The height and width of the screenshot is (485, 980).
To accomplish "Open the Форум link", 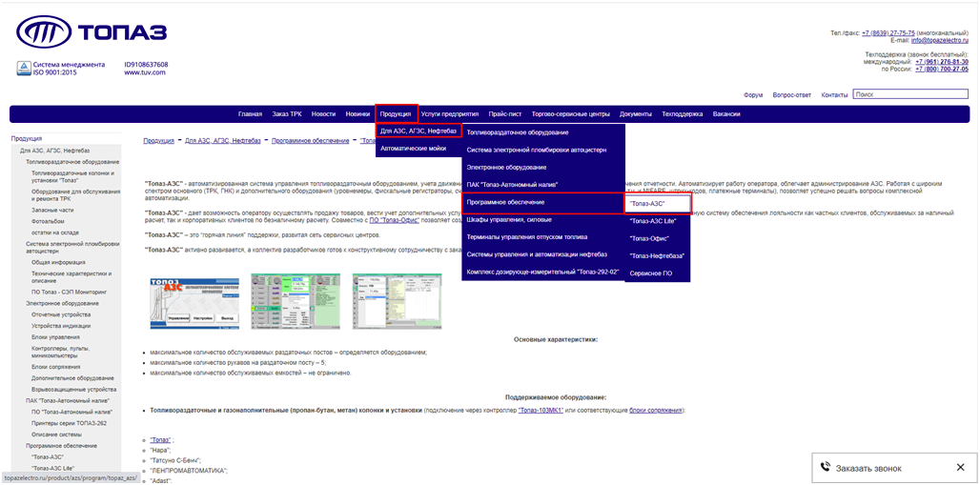I will click(753, 95).
